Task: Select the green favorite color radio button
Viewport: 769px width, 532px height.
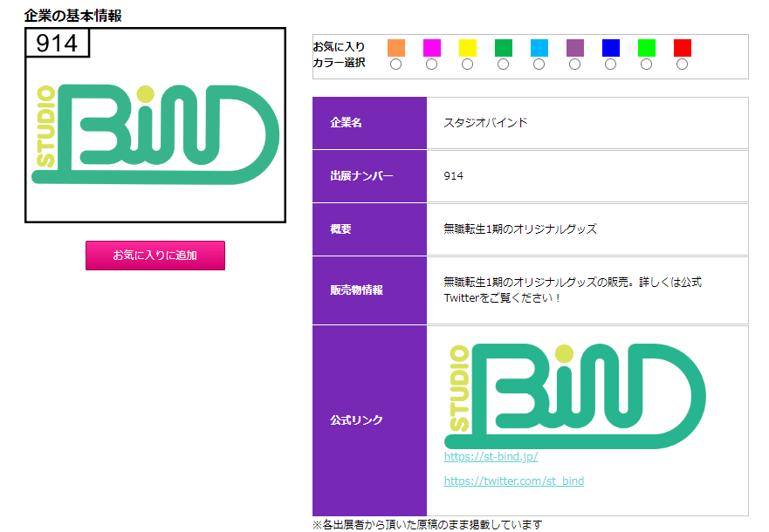Action: point(503,63)
